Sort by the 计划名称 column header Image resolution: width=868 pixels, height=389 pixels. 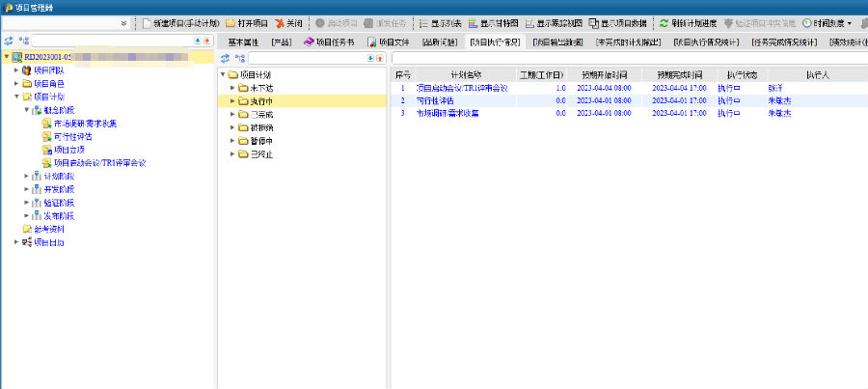[x=466, y=75]
